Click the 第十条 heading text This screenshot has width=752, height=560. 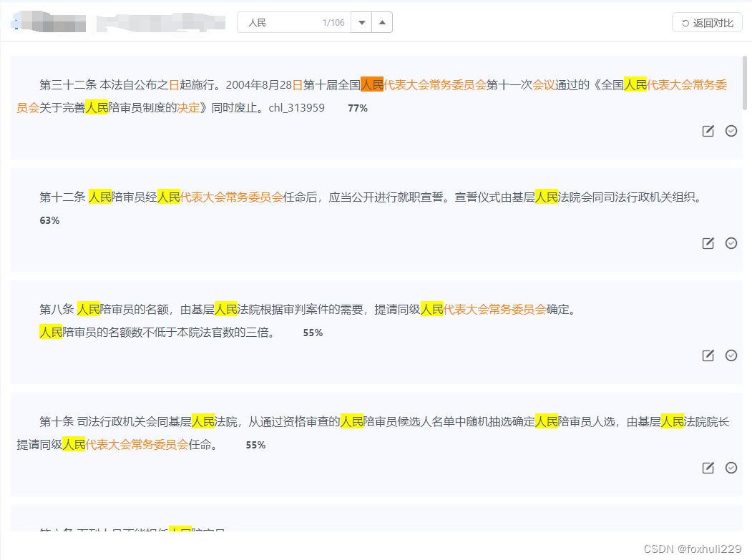click(57, 421)
